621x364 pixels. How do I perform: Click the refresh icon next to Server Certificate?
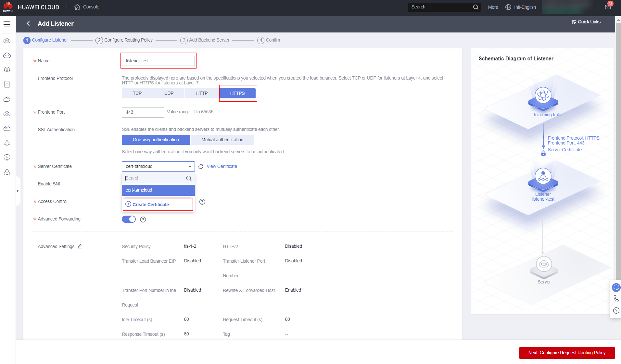(x=201, y=167)
